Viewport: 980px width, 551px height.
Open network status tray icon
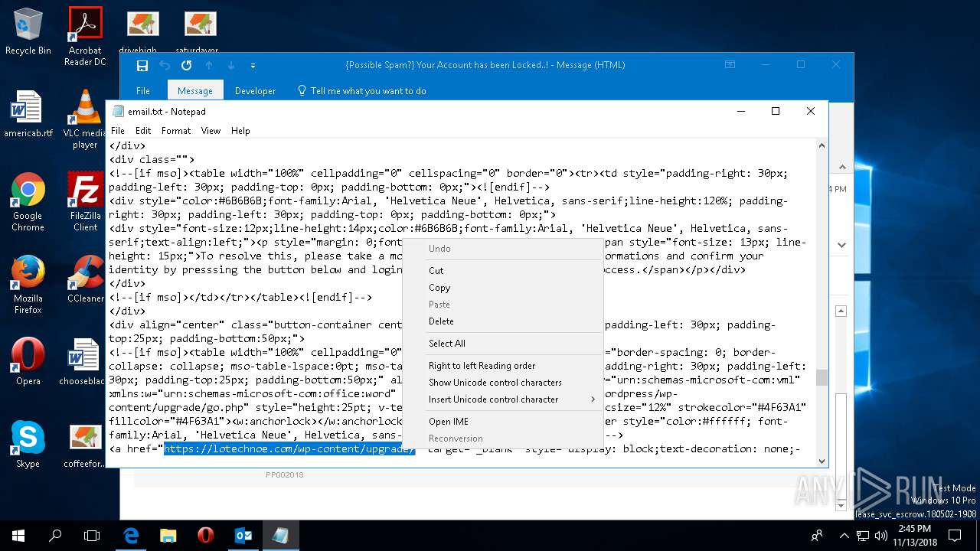pos(862,536)
